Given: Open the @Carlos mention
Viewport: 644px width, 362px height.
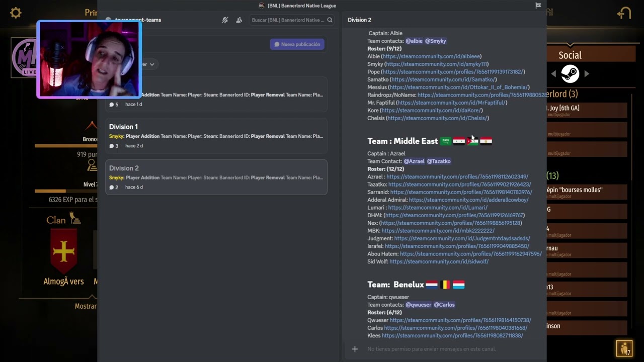Looking at the screenshot, I should [x=444, y=305].
